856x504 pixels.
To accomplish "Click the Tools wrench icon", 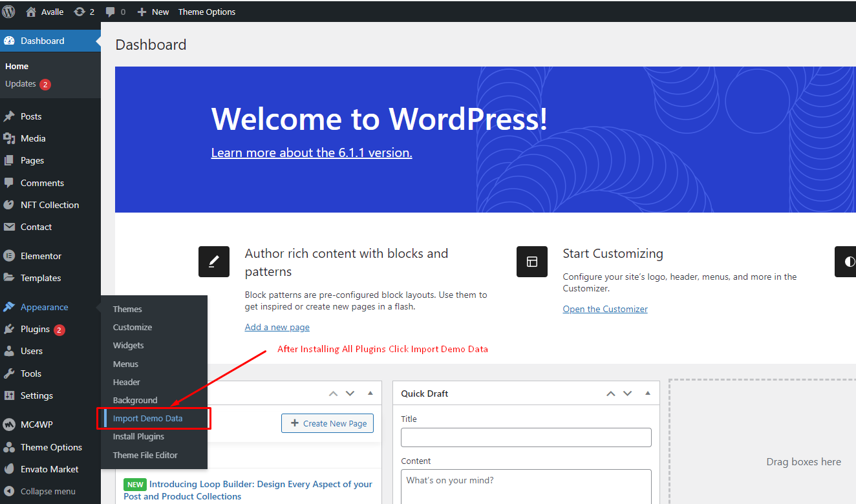I will coord(9,373).
